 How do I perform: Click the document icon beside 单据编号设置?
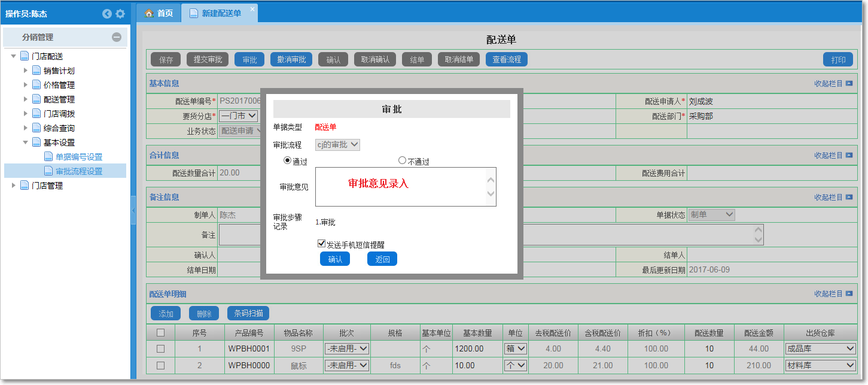tap(48, 157)
